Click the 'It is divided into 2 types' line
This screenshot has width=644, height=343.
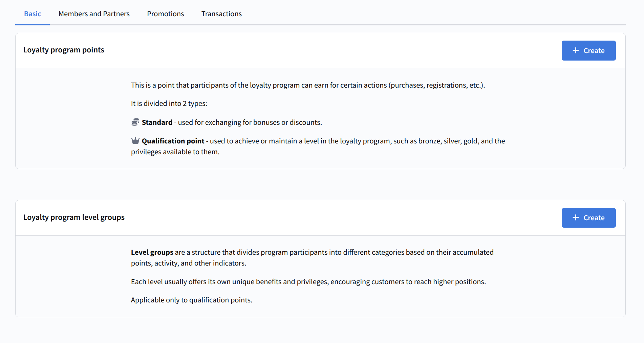pyautogui.click(x=169, y=104)
